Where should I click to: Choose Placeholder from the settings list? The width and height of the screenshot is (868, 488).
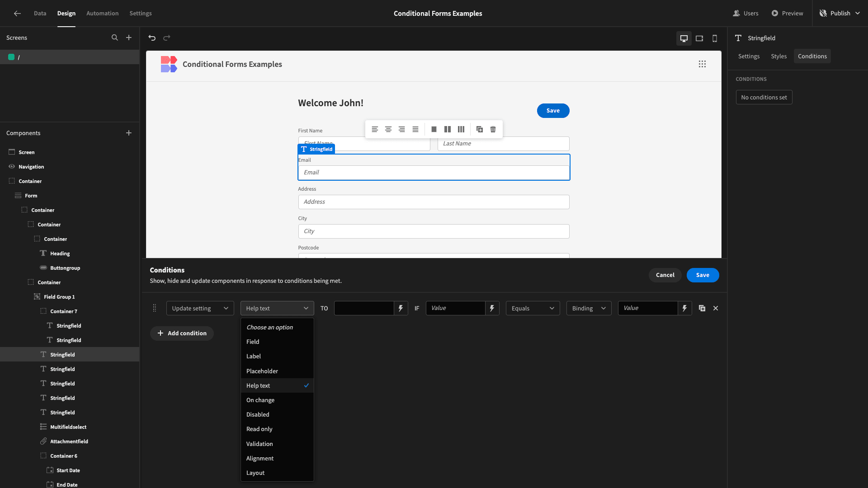point(277,371)
